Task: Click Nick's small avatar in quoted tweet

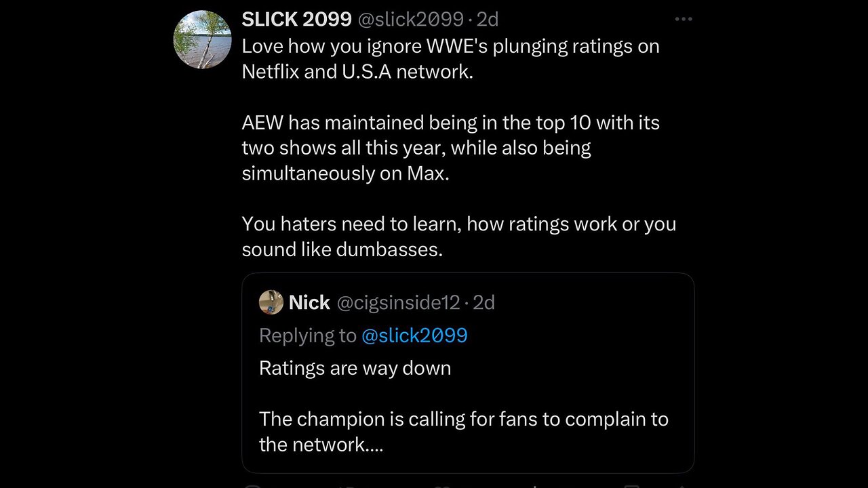Action: tap(271, 302)
